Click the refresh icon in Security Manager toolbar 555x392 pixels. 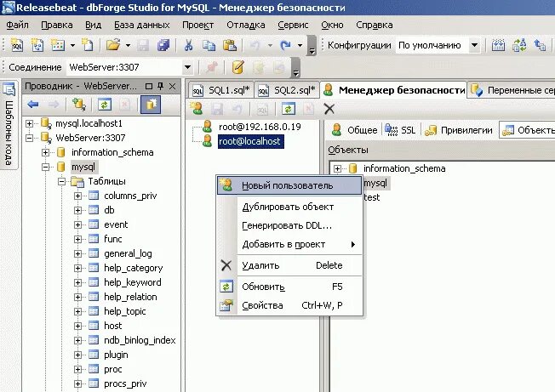coord(289,109)
